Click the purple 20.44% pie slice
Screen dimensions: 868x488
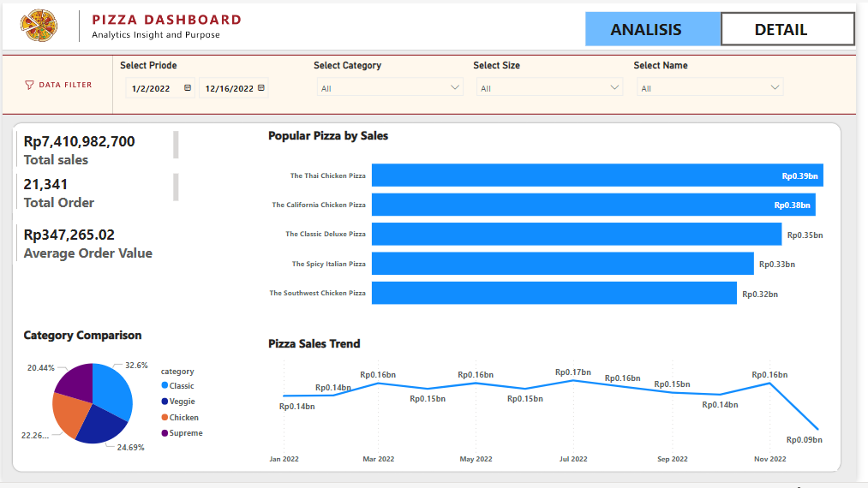click(77, 381)
